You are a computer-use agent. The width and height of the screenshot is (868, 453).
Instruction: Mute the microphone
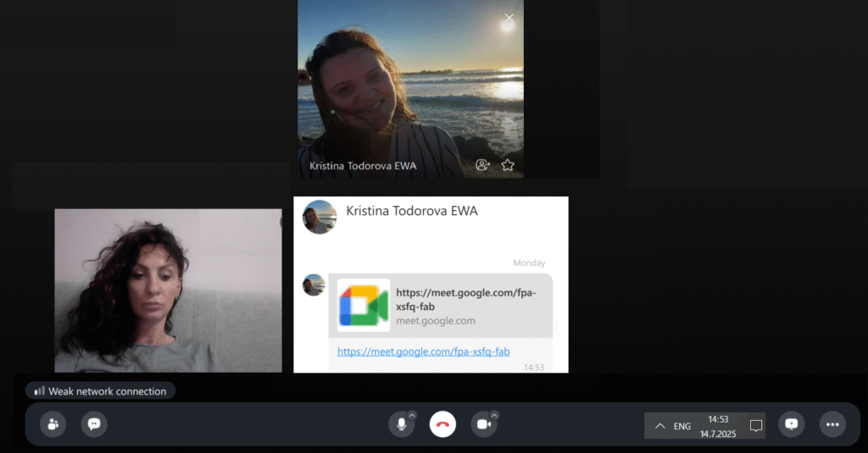[x=401, y=424]
